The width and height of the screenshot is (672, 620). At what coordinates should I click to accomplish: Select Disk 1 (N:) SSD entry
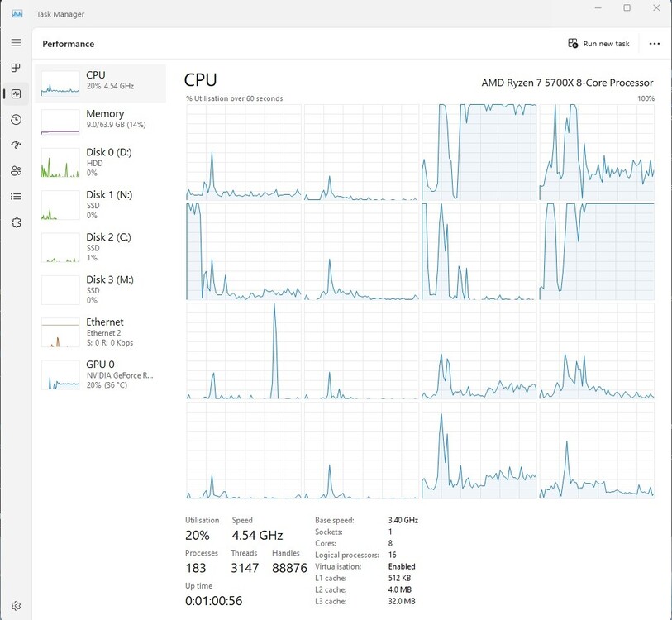click(x=101, y=205)
